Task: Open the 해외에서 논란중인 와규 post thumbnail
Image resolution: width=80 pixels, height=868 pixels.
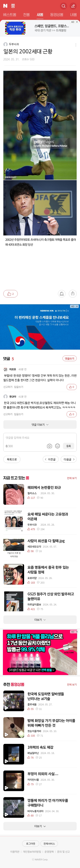Action: click(14, 494)
